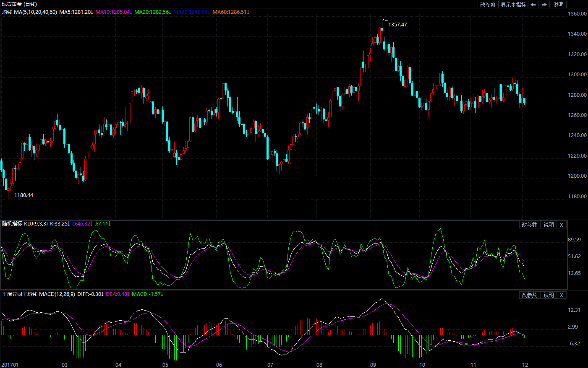This screenshot has width=588, height=368.
Task: Click the 12.31 MACD axis label
Action: coord(574,310)
